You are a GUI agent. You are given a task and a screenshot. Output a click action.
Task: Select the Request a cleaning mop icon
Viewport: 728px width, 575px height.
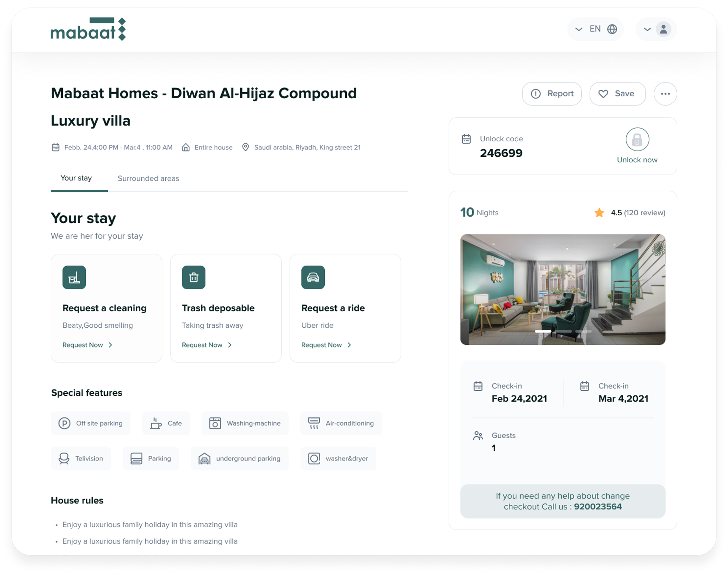pos(74,277)
